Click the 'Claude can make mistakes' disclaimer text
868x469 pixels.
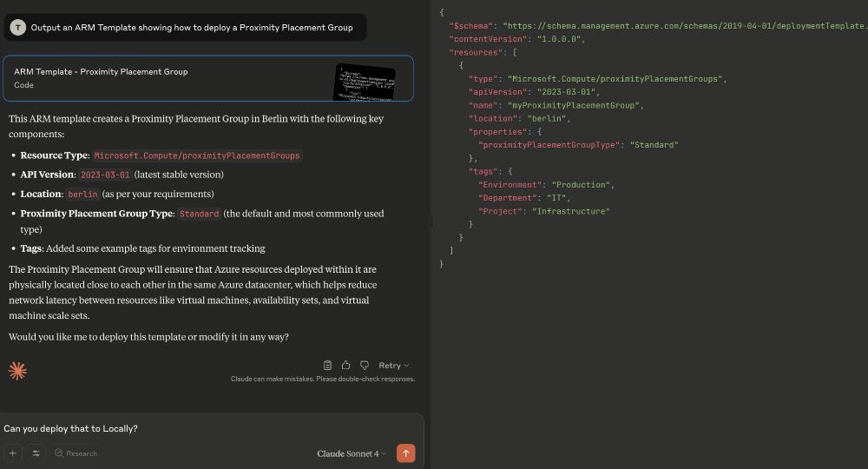(323, 379)
